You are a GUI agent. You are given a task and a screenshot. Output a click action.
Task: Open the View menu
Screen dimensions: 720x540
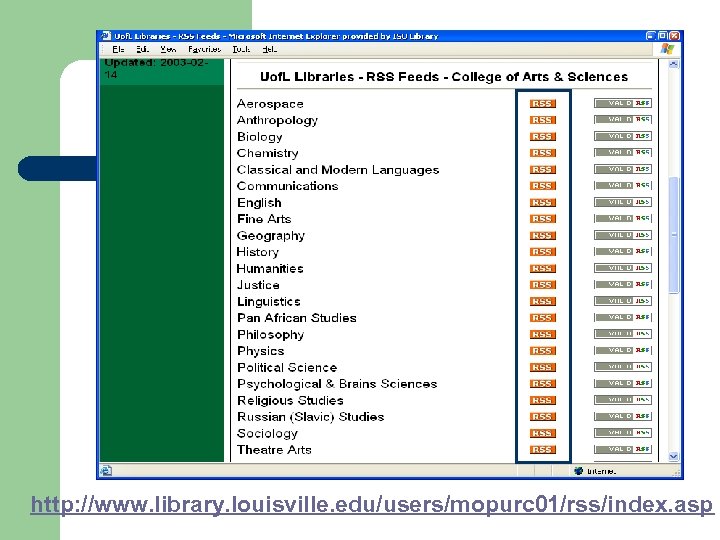point(169,49)
